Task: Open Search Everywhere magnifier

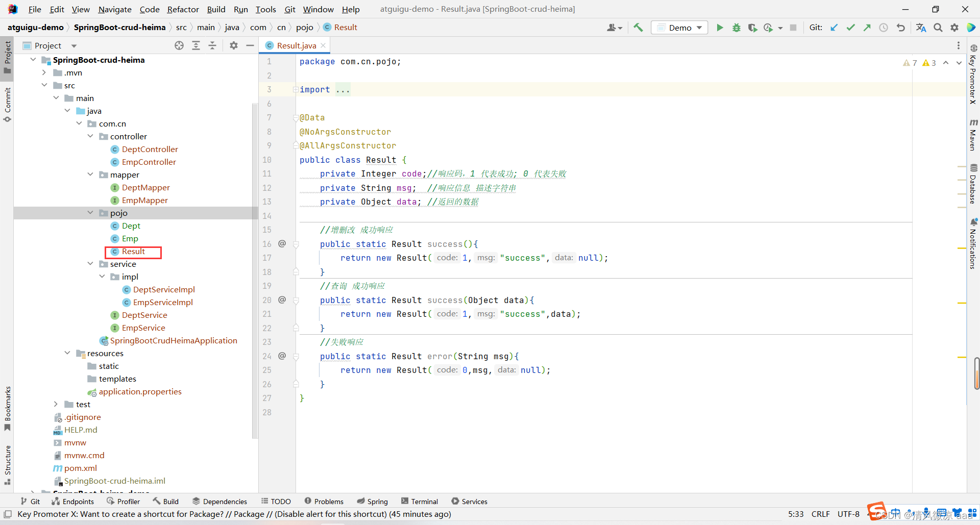Action: click(x=938, y=28)
